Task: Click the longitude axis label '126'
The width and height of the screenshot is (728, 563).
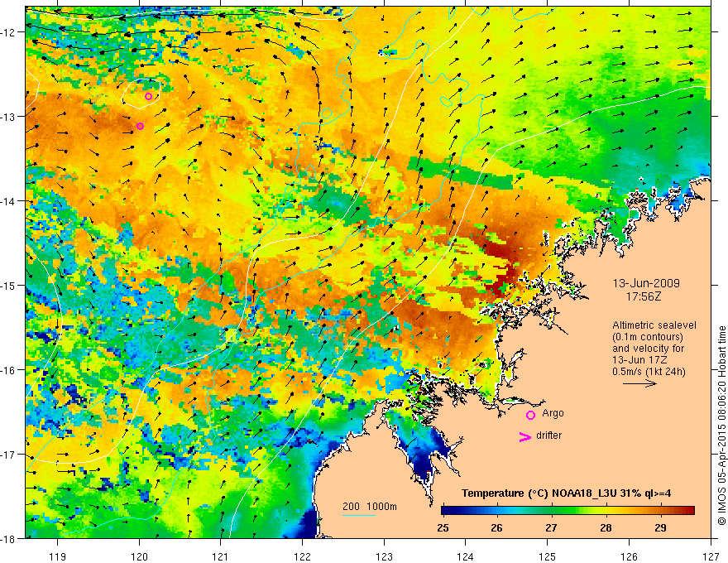Action: click(x=629, y=556)
